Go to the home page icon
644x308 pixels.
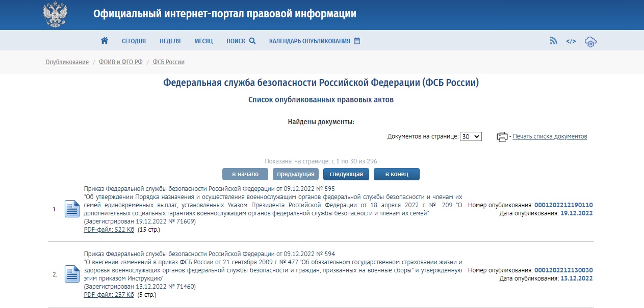click(x=105, y=41)
